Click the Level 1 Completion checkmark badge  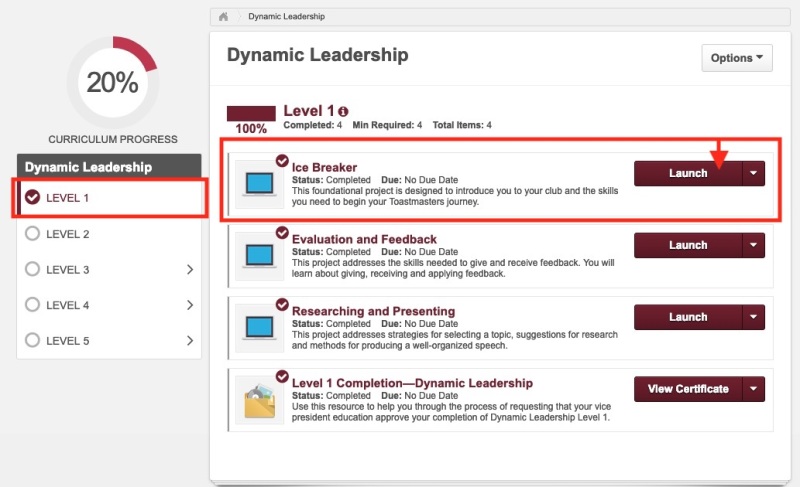click(282, 376)
